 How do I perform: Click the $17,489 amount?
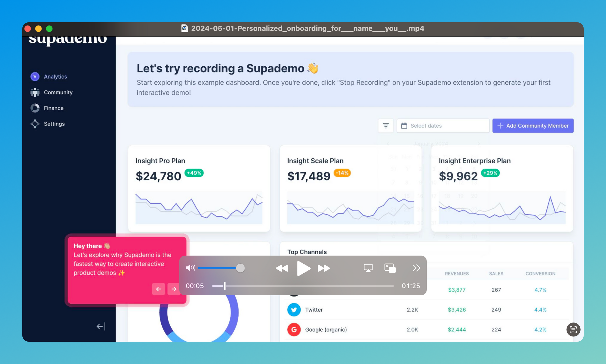(309, 176)
